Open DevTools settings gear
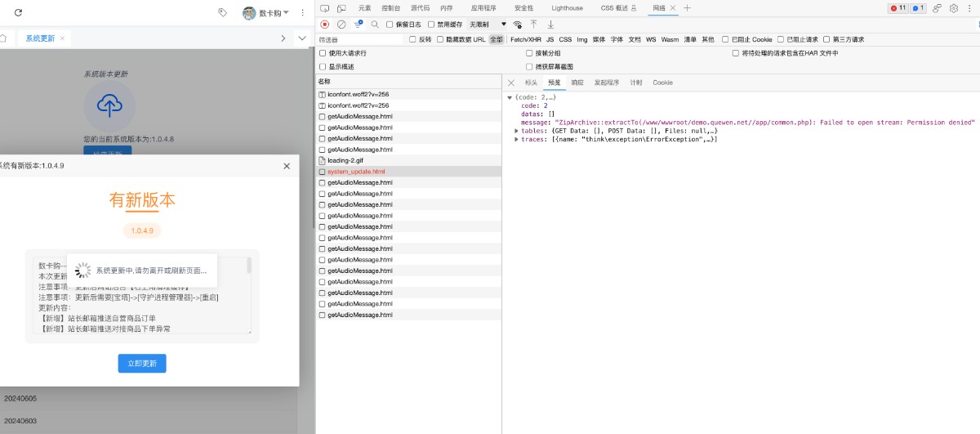This screenshot has height=434, width=980. (953, 8)
